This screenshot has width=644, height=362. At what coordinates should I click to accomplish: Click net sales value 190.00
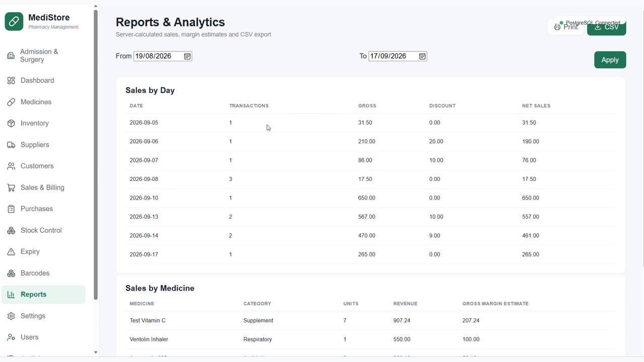[530, 142]
